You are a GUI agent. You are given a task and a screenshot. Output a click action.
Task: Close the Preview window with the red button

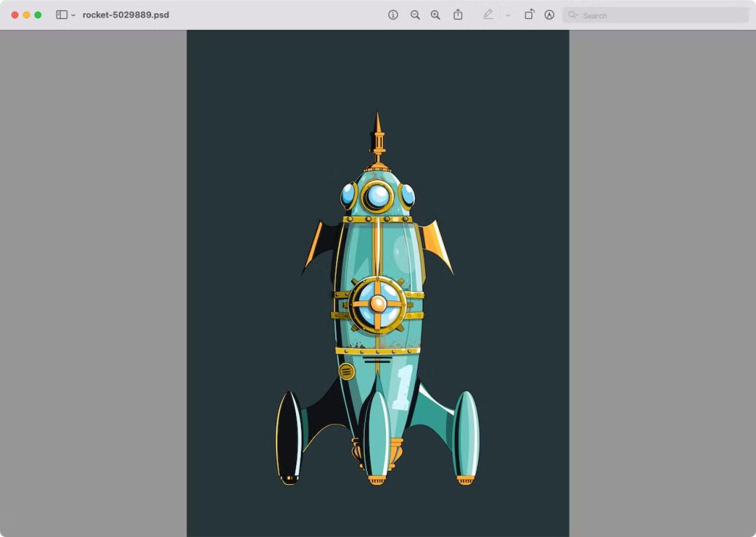(15, 15)
